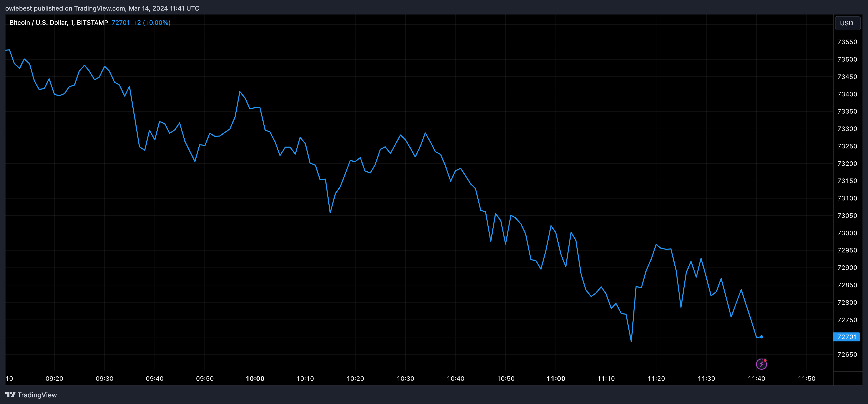Click the 73550 price axis label
Screen dimensions: 868x404
[847, 42]
